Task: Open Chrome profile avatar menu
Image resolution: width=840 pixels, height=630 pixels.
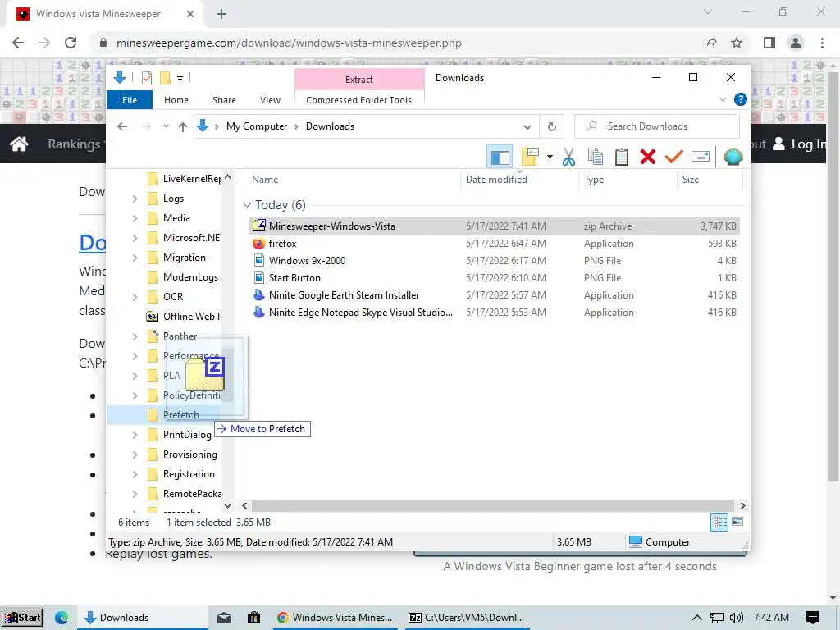Action: (x=796, y=43)
